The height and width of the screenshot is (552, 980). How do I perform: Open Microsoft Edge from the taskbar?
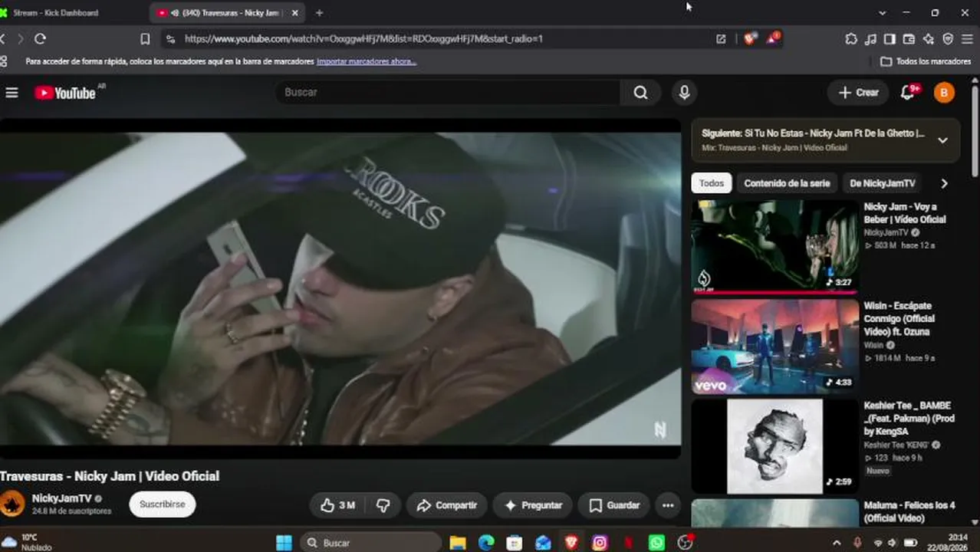tap(486, 543)
